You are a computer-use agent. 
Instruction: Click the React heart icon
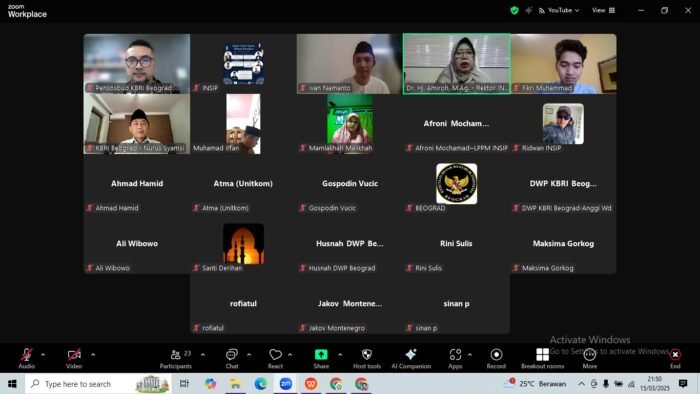tap(275, 354)
